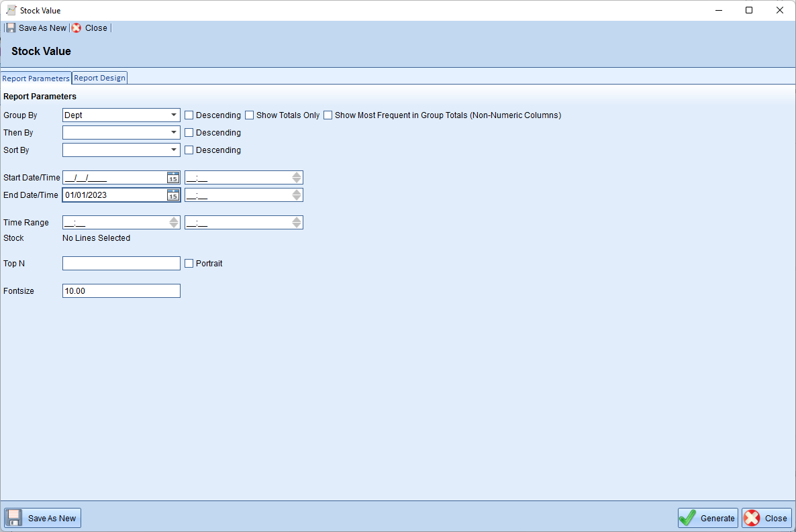The image size is (796, 532).
Task: Expand the Group By dropdown
Action: (174, 115)
